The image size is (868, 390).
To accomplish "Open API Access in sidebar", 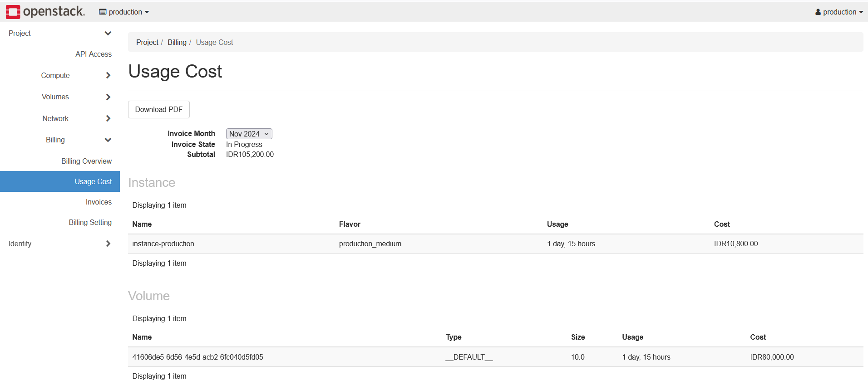I will point(93,54).
